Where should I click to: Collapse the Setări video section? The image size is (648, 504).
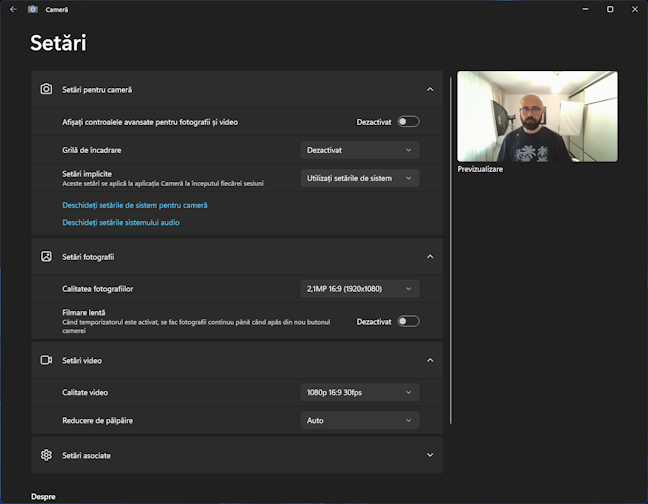[x=430, y=360]
